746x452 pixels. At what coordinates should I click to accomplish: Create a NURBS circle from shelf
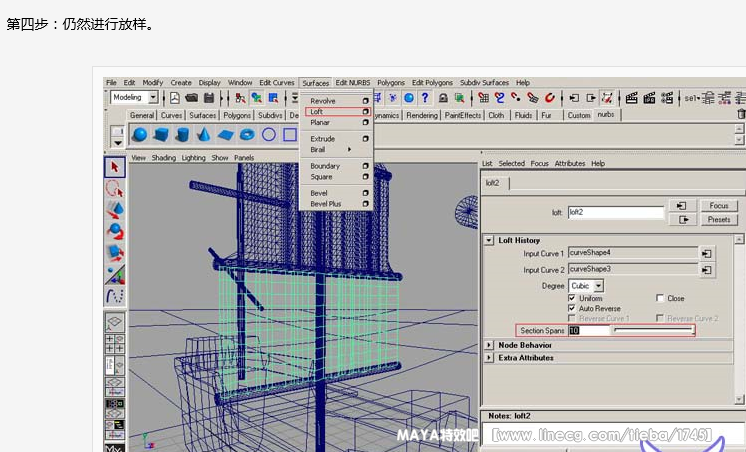(268, 135)
